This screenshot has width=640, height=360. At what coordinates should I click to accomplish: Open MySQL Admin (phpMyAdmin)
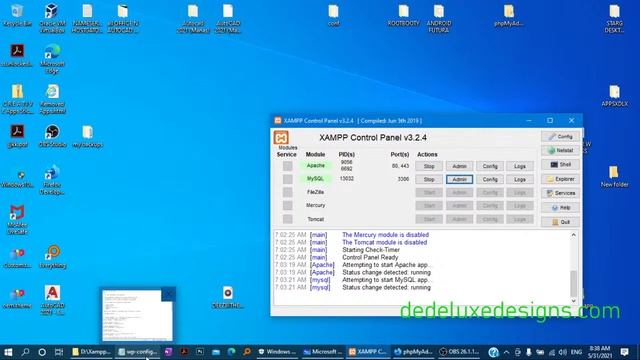pyautogui.click(x=459, y=179)
